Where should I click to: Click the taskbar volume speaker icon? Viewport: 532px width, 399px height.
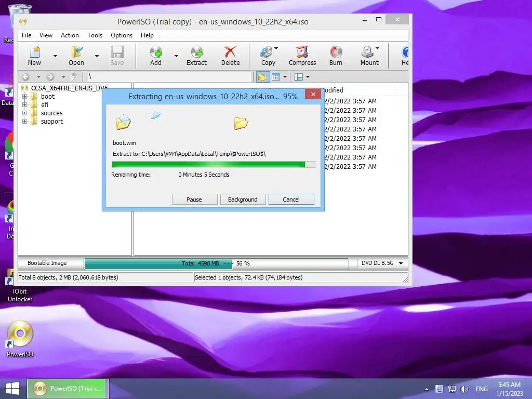click(464, 389)
